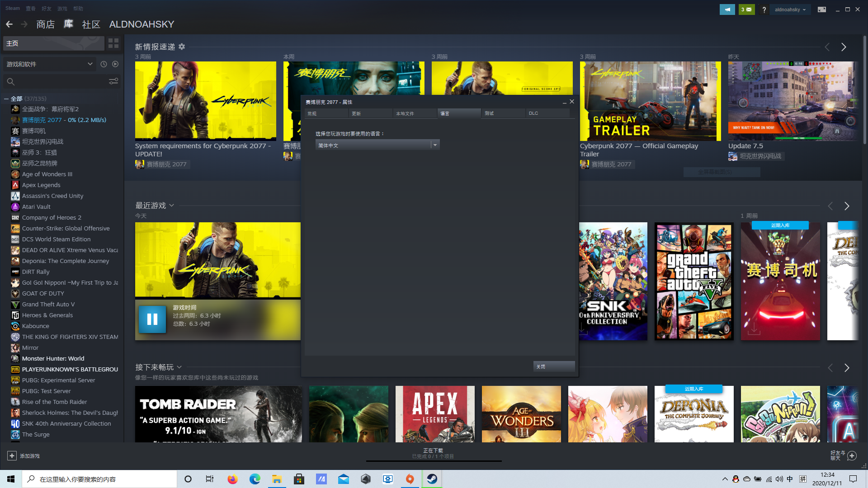
Task: Click the recent activity clock filter icon
Action: click(x=104, y=64)
